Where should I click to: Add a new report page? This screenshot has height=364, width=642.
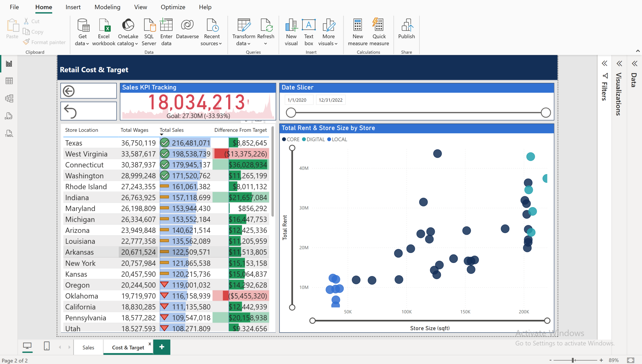[162, 347]
